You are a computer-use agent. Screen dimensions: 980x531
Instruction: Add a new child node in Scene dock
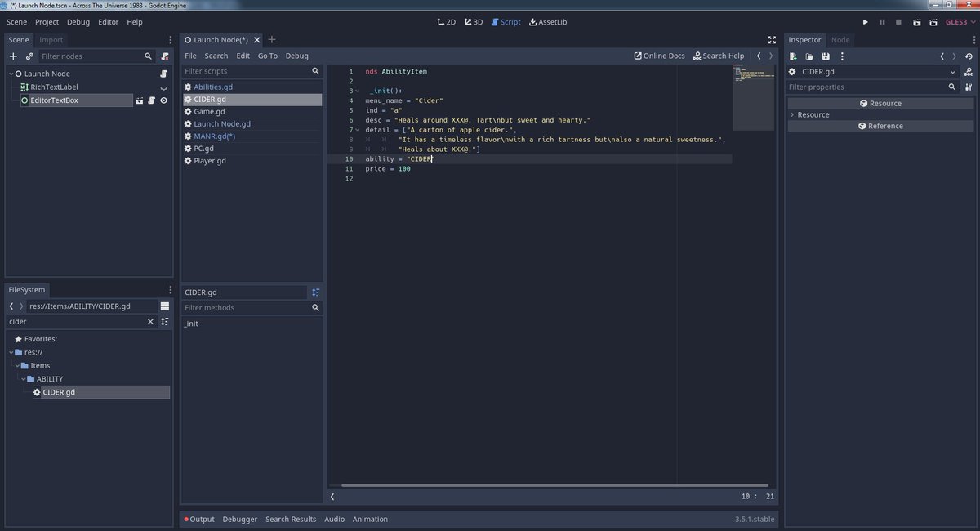click(13, 56)
